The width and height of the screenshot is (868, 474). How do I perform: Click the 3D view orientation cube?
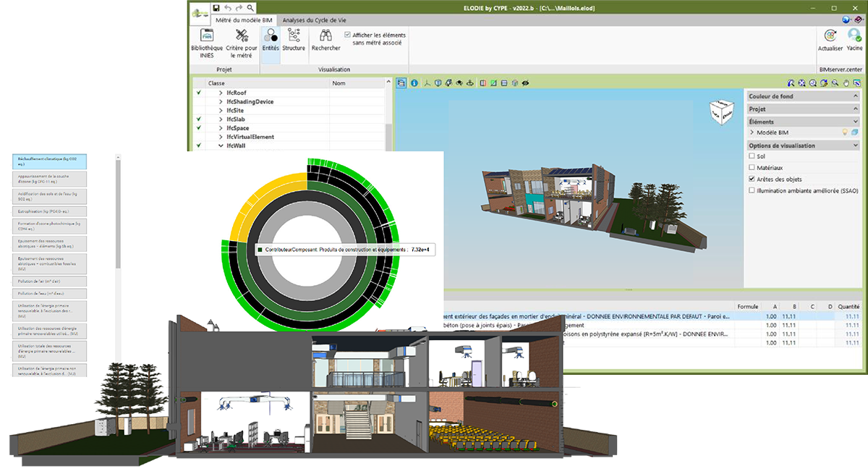[x=723, y=110]
